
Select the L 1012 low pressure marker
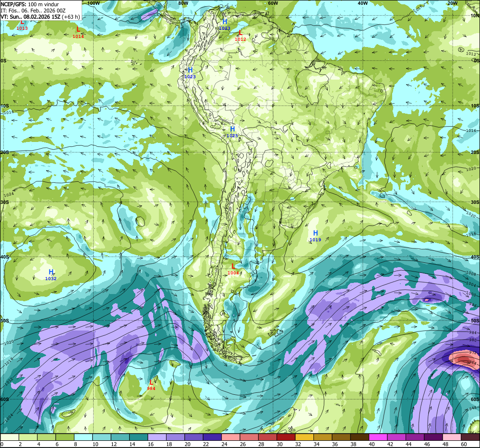240,36
